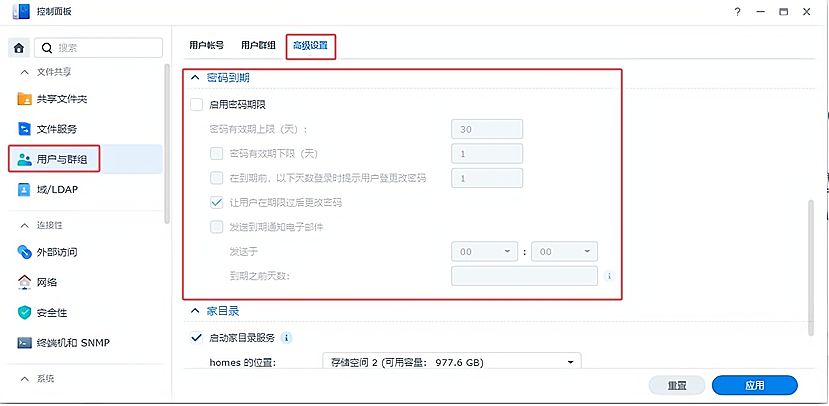
Task: Click the home icon in the sidebar
Action: pyautogui.click(x=18, y=47)
